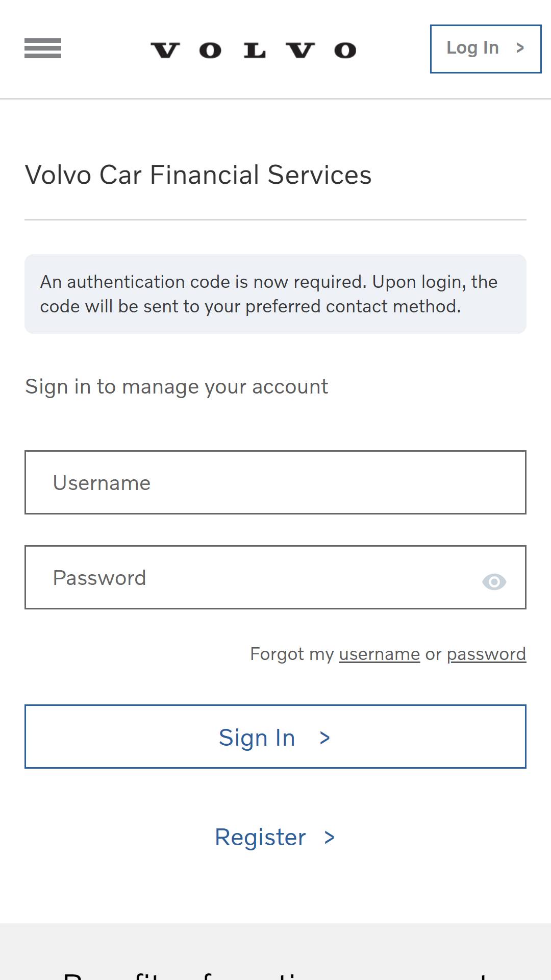Click the Sign In label text
The image size is (551, 980).
(257, 738)
